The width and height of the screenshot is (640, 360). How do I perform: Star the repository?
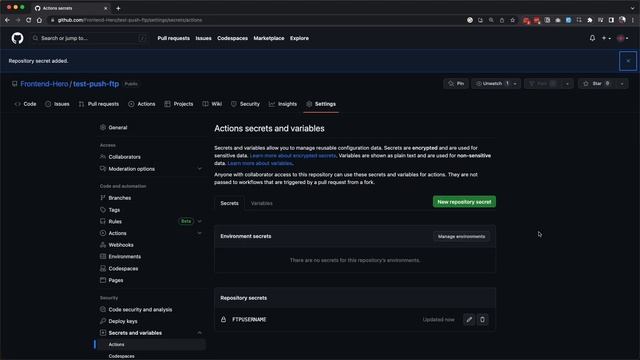[597, 84]
